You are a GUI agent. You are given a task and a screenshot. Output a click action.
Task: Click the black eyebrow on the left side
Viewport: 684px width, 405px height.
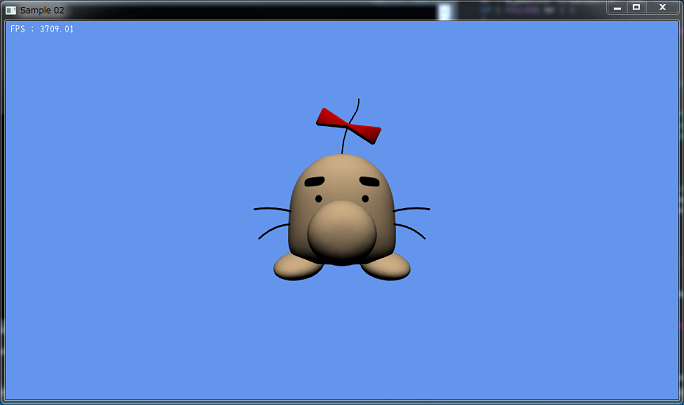[315, 182]
